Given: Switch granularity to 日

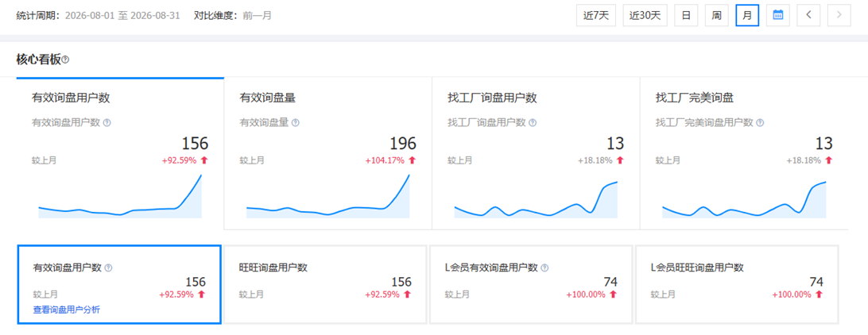Looking at the screenshot, I should click(686, 15).
